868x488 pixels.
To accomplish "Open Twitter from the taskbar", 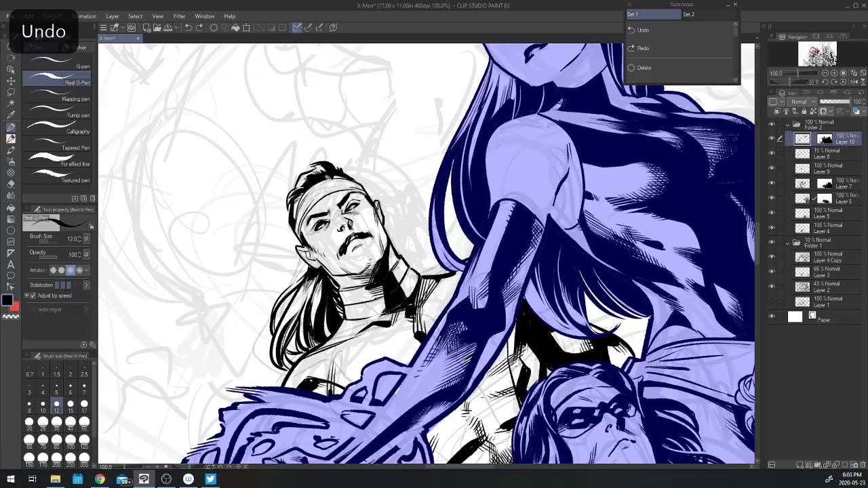I will pyautogui.click(x=210, y=479).
